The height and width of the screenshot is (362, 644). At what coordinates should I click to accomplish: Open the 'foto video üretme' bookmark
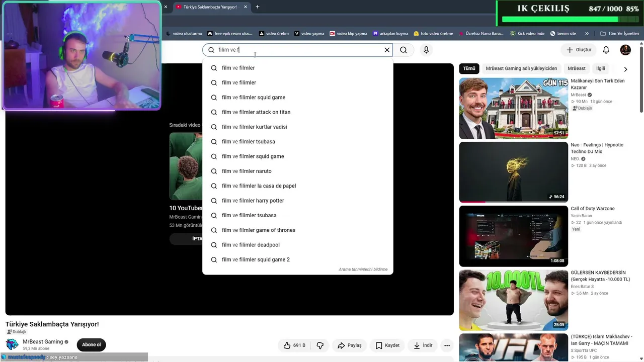pos(433,34)
